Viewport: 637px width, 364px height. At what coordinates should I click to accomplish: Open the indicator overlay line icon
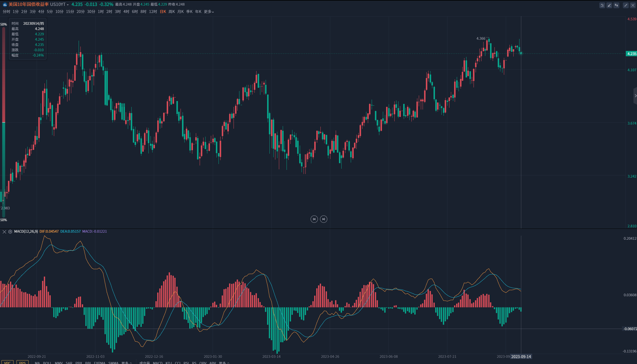coord(602,5)
